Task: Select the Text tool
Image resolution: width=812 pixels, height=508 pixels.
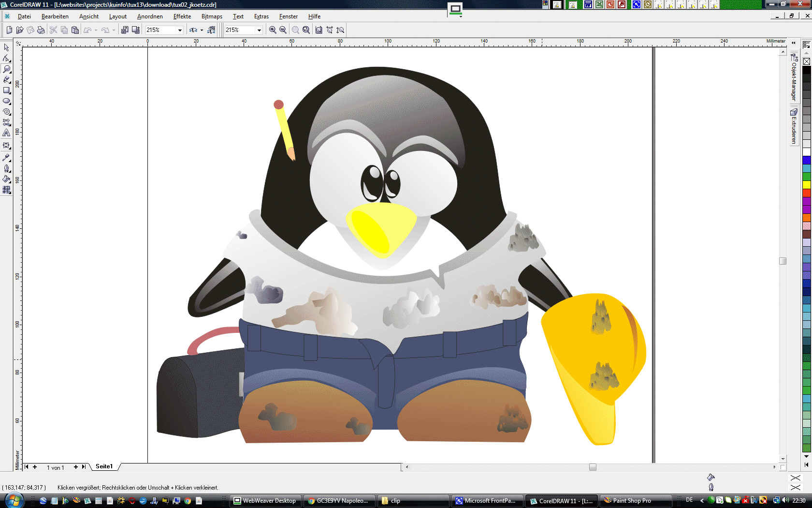Action: point(6,133)
